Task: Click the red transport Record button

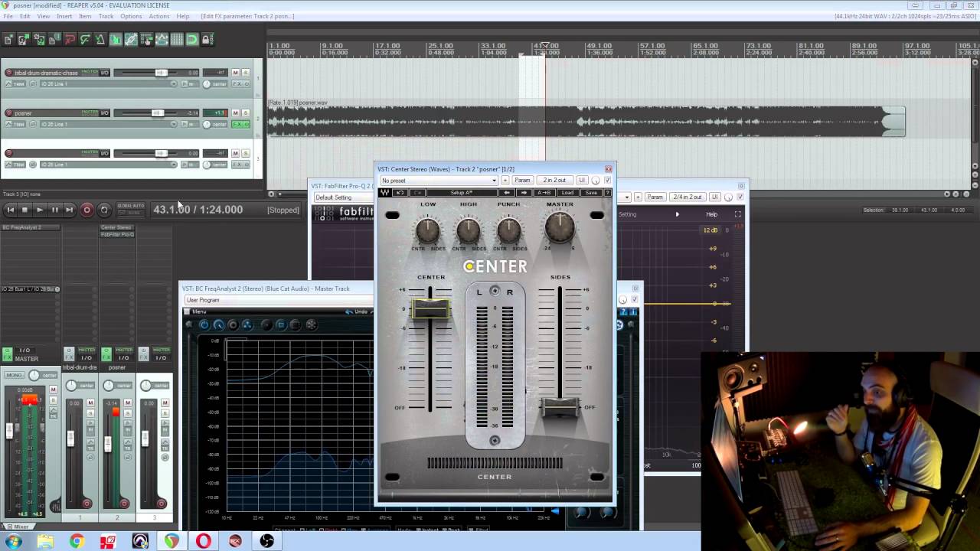Action: (x=87, y=210)
